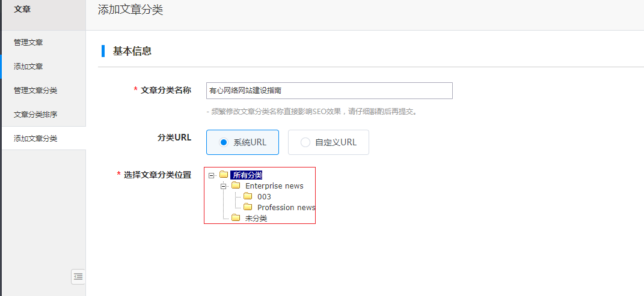Click the 文章分类名称 text input field
The height and width of the screenshot is (296, 644).
tap(329, 91)
